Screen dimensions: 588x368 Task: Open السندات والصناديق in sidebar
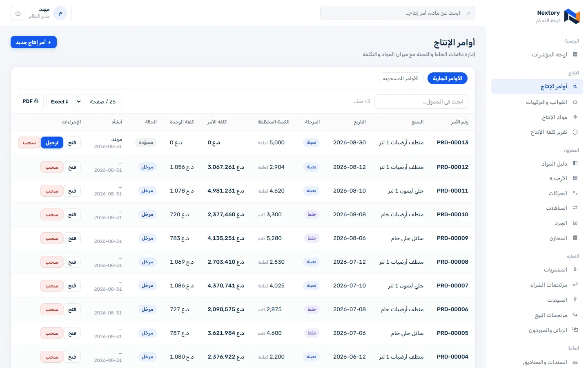point(537,362)
